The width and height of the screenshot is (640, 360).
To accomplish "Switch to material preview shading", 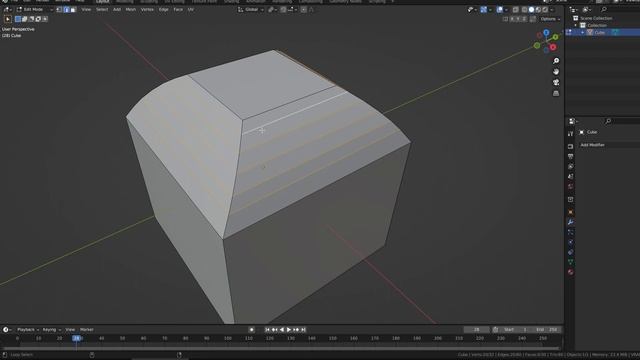I will click(x=538, y=9).
